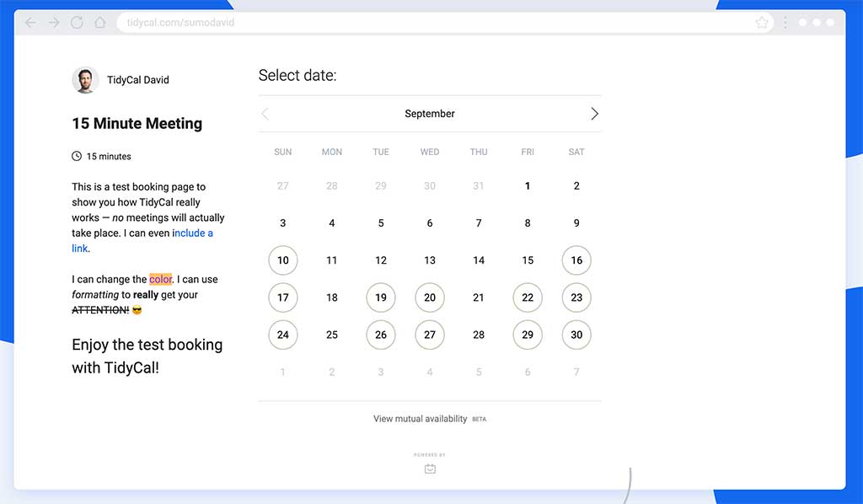Click the struck-through ATTENTION! text
The height and width of the screenshot is (504, 863).
[x=100, y=310]
